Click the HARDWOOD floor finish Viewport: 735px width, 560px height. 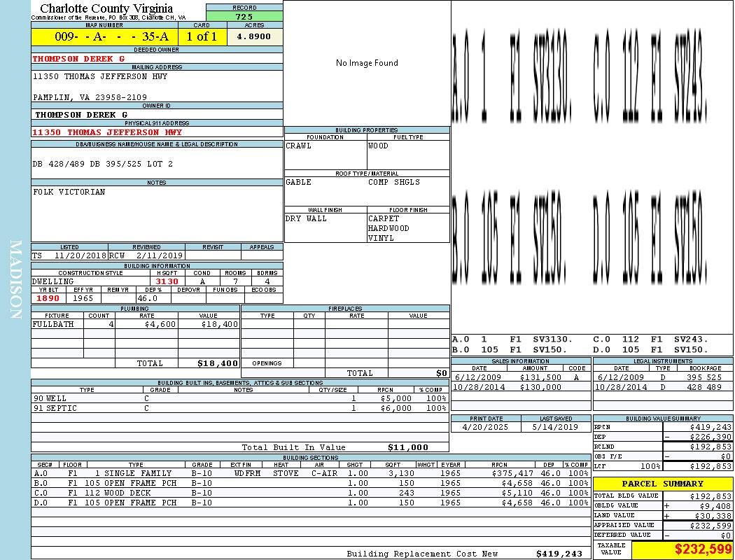(388, 228)
